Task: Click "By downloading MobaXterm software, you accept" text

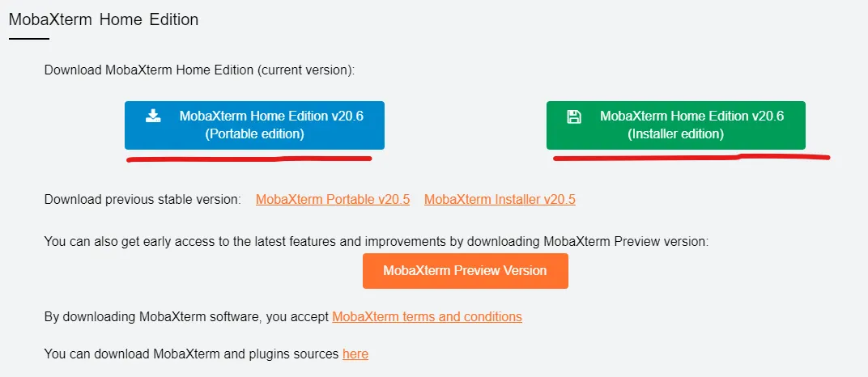Action: (x=186, y=316)
